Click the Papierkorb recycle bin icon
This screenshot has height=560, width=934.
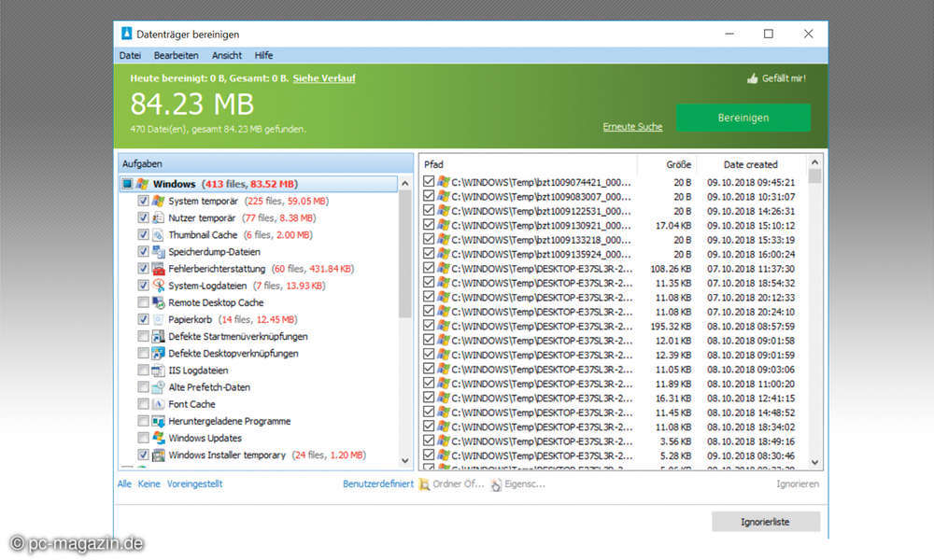(158, 319)
